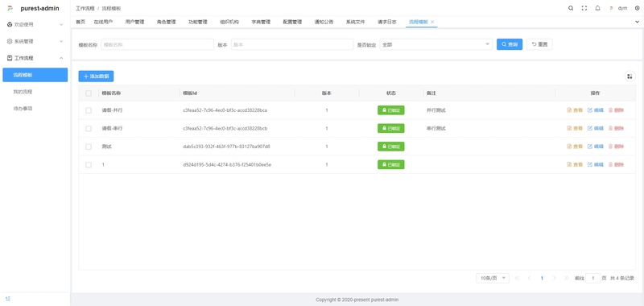Screen dimensions: 644x306
Task: View the 请假-并行 template
Action: click(x=575, y=110)
